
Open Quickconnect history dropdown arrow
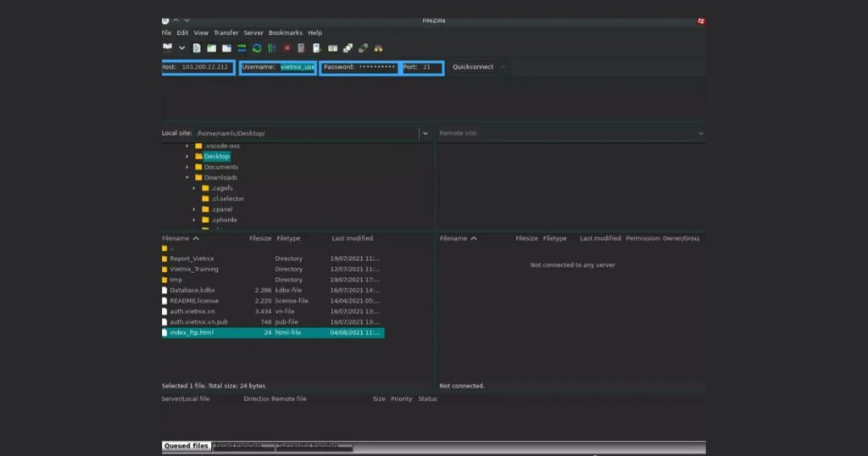(504, 67)
